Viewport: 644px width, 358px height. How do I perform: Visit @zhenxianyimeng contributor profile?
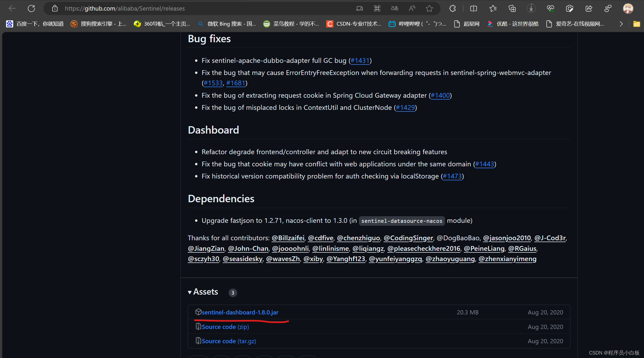[508, 259]
